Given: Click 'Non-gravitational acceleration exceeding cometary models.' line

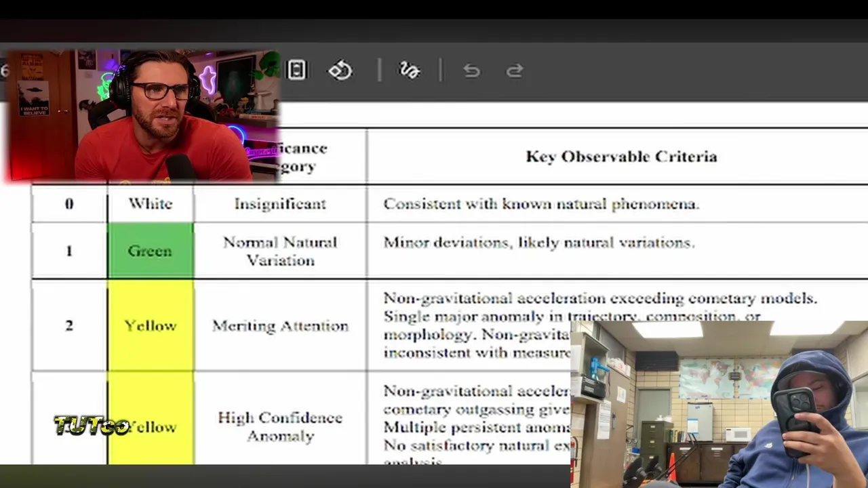Looking at the screenshot, I should pos(600,298).
